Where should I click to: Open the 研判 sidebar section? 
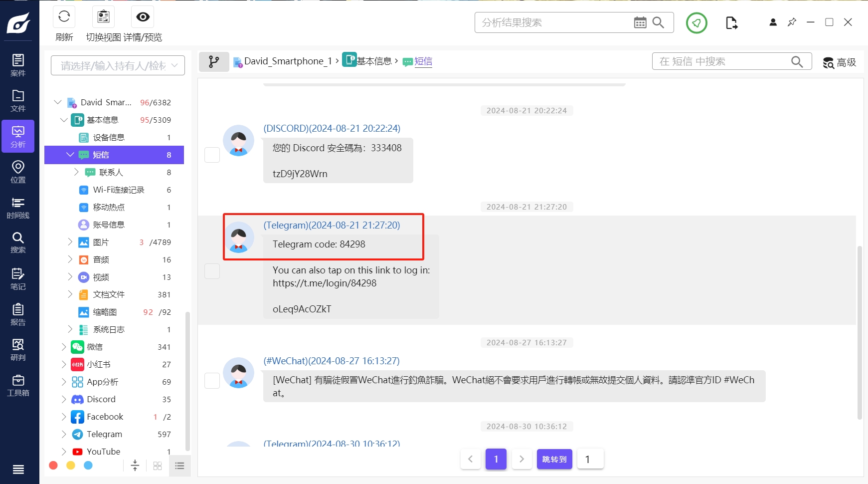point(18,350)
